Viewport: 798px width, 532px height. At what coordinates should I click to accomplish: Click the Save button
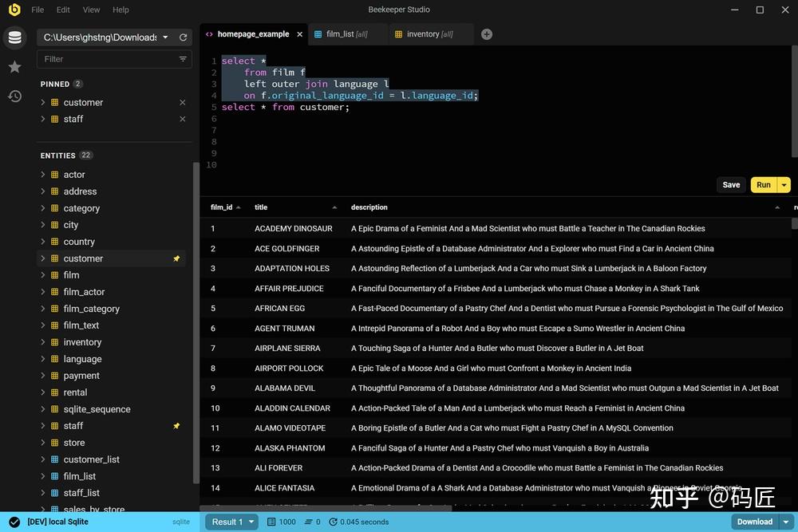(731, 184)
